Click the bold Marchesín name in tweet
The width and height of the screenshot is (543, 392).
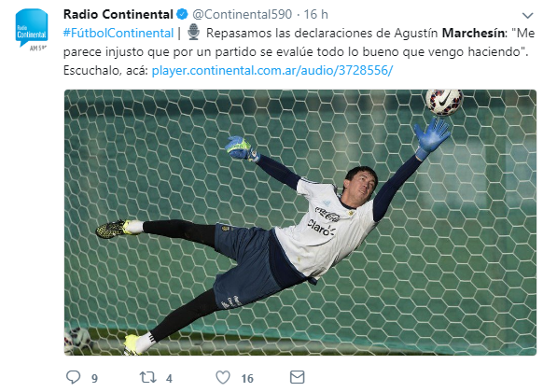point(473,33)
